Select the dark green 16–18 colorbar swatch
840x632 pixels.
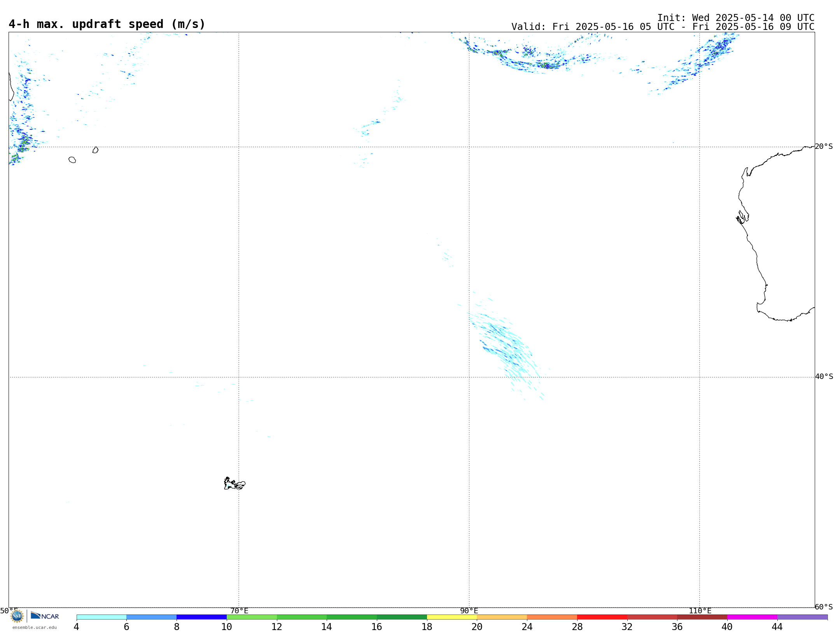402,617
